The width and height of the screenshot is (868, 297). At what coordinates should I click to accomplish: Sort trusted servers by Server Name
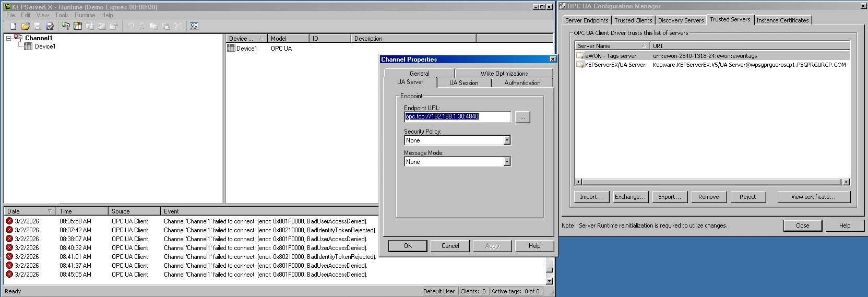click(x=612, y=46)
